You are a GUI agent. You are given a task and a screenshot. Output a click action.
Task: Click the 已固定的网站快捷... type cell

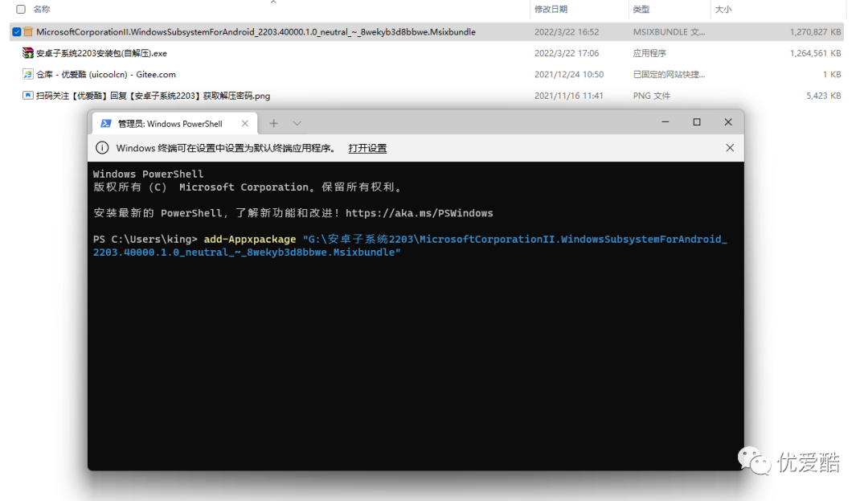coord(669,74)
